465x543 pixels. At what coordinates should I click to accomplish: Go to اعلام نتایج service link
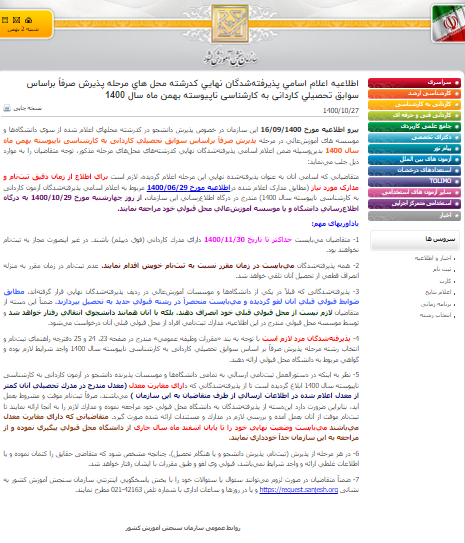(438, 292)
